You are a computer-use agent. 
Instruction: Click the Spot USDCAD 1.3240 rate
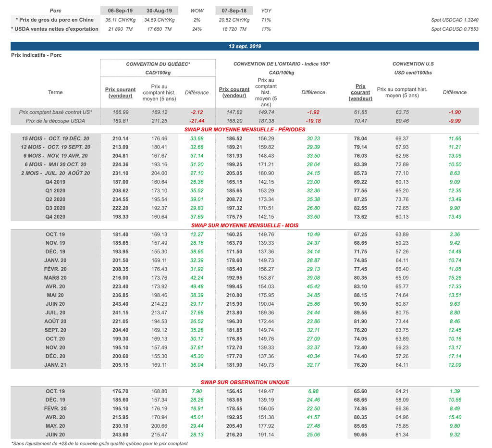pos(455,20)
